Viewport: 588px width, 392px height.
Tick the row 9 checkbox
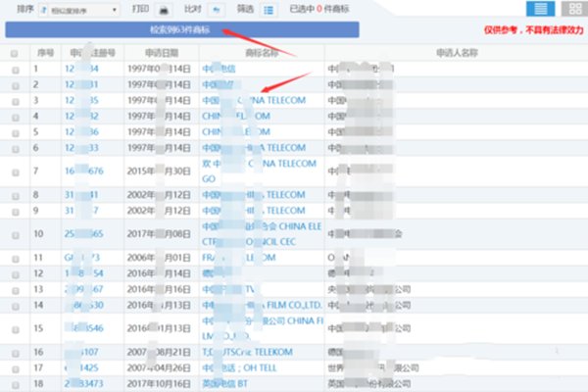point(16,212)
